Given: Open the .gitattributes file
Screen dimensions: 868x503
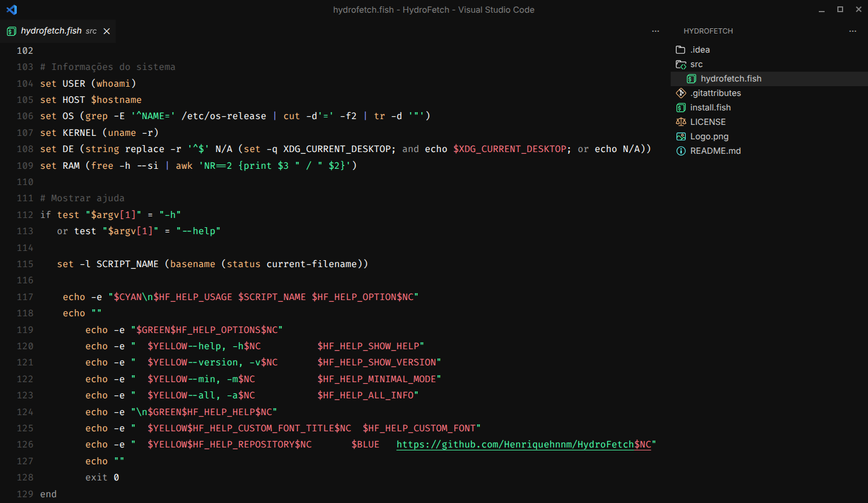Looking at the screenshot, I should tap(769, 93).
